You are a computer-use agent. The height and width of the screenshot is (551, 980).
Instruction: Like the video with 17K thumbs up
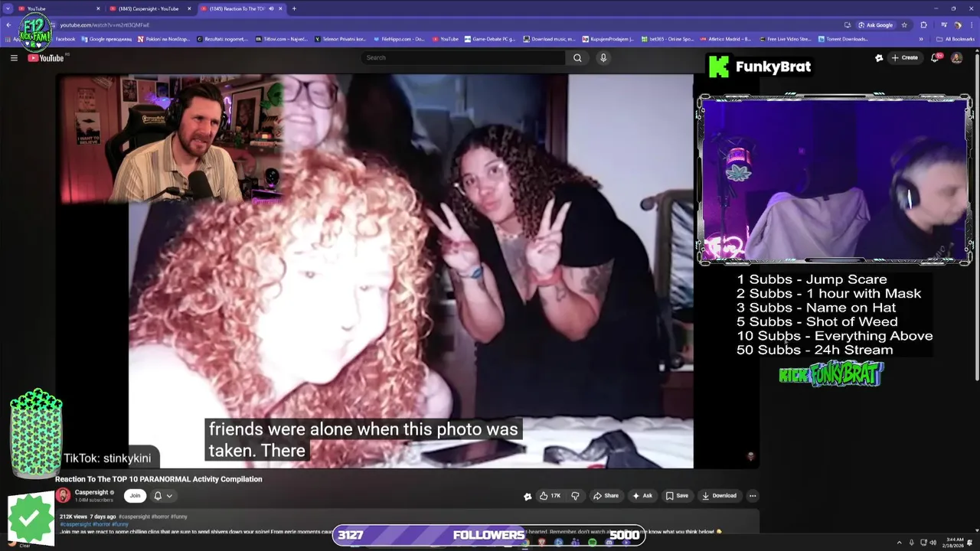[x=550, y=495]
